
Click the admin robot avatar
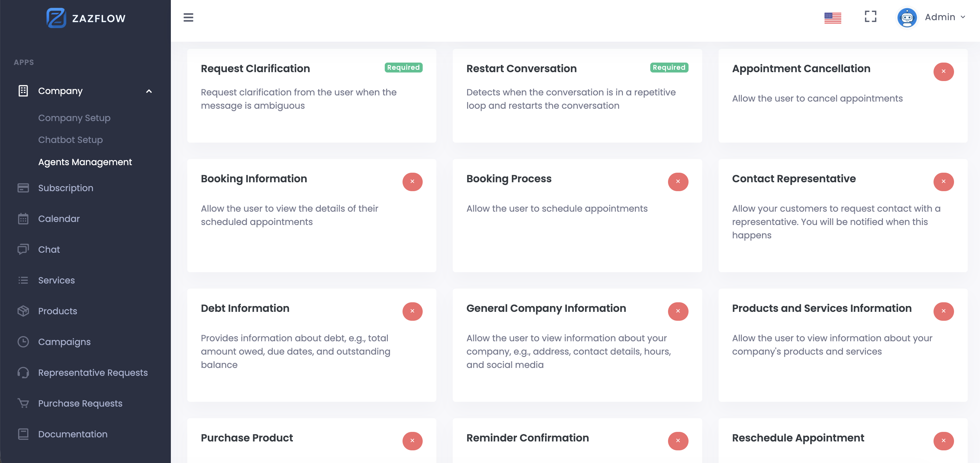click(x=907, y=17)
